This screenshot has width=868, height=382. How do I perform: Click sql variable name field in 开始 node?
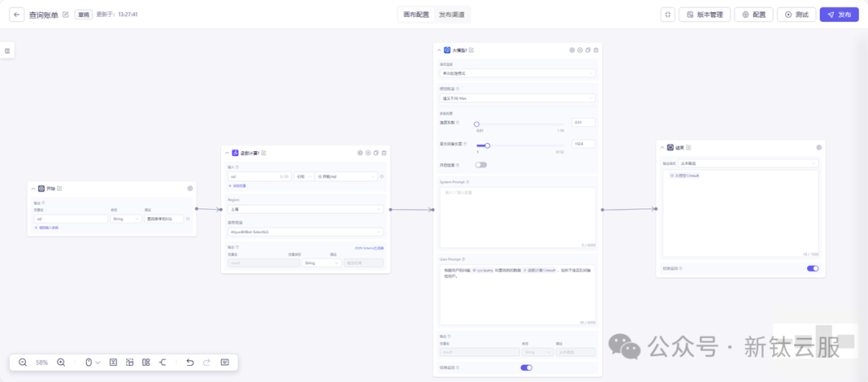tap(71, 219)
